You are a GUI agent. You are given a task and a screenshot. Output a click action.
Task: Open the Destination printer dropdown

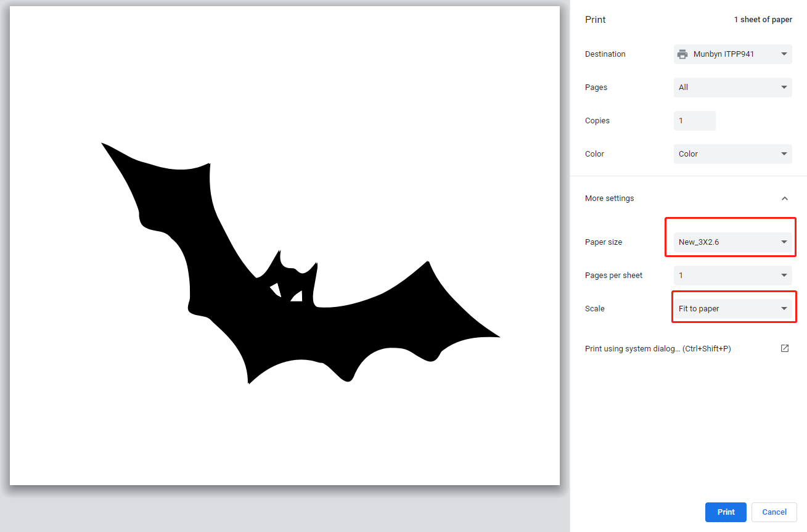coord(732,54)
